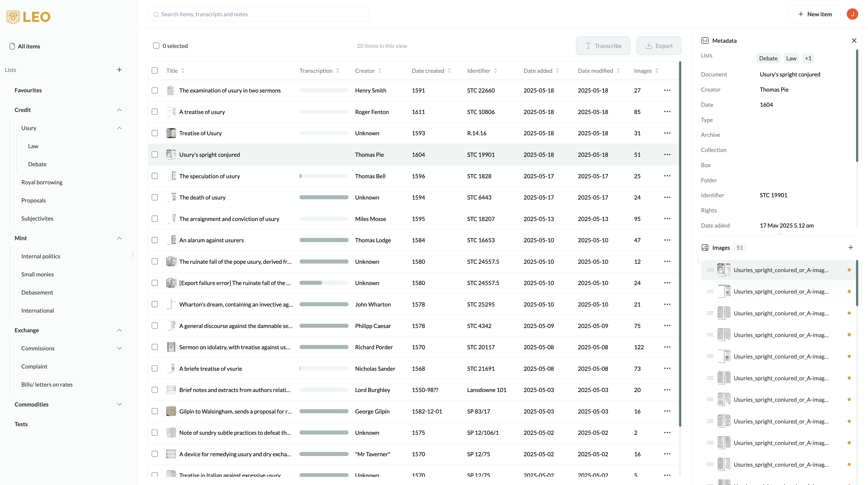Expand the Commissions sublist
Screen dimensions: 868x485
[x=119, y=348]
